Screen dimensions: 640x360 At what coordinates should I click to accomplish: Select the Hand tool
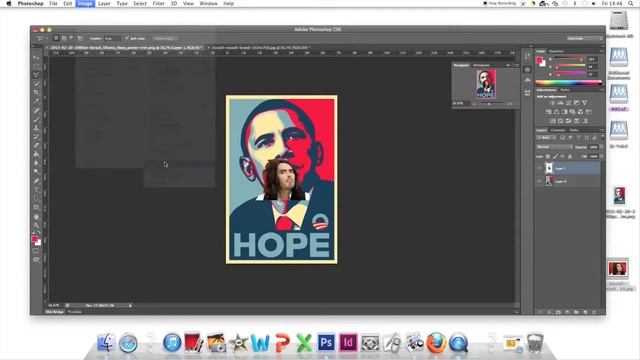click(36, 216)
